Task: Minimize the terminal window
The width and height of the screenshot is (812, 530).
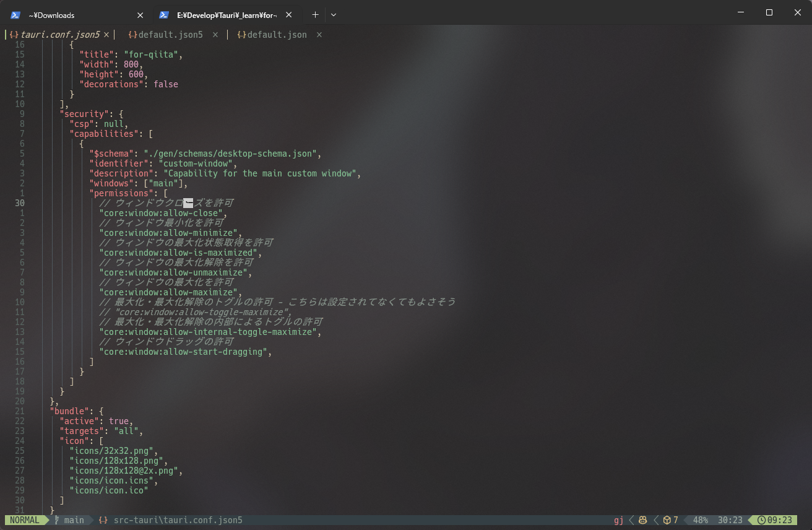Action: click(741, 12)
